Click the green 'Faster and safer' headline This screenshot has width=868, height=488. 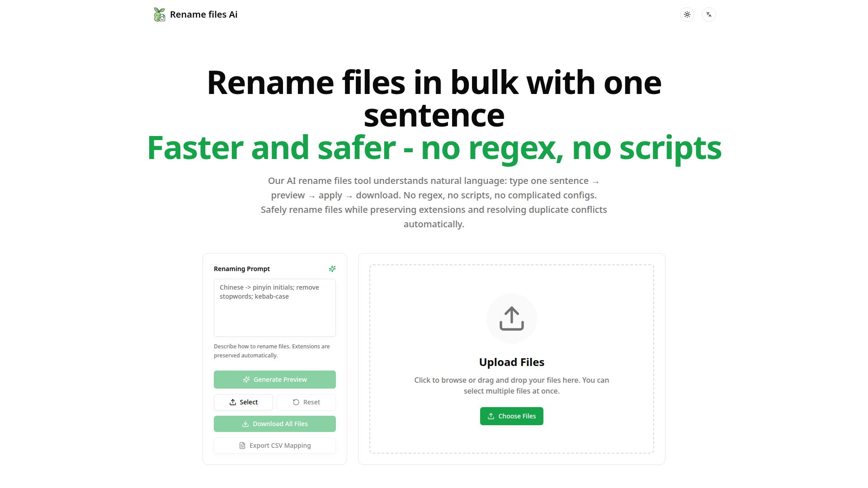coord(434,148)
